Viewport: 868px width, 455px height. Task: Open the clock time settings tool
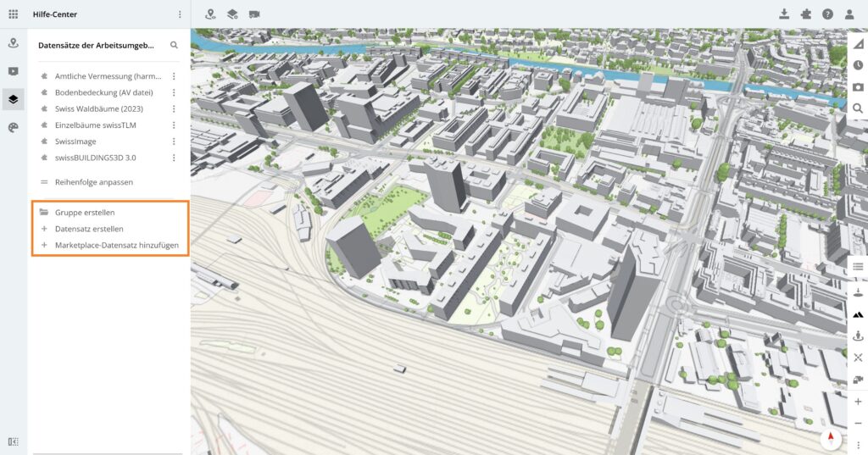[858, 65]
